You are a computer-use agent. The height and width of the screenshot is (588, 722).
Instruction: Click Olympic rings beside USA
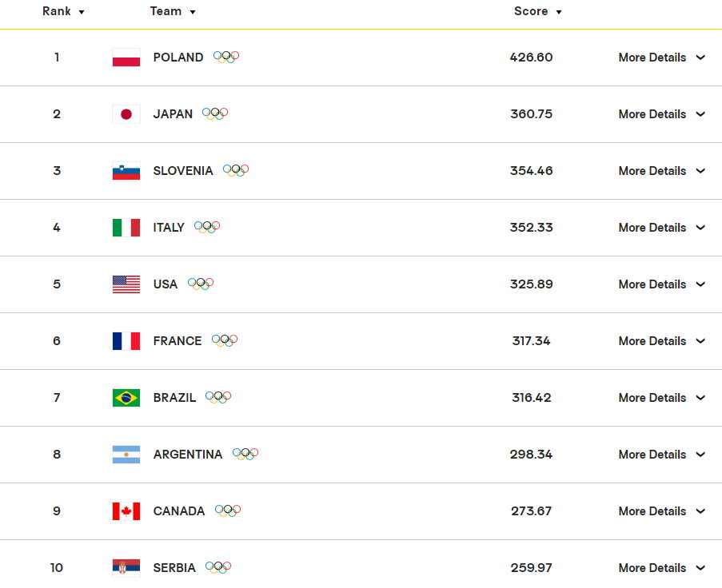[201, 284]
